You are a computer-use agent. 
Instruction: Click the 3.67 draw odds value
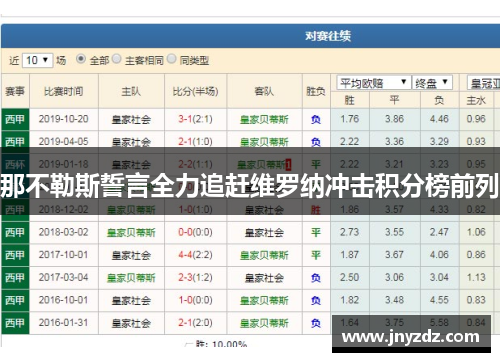pos(395,255)
